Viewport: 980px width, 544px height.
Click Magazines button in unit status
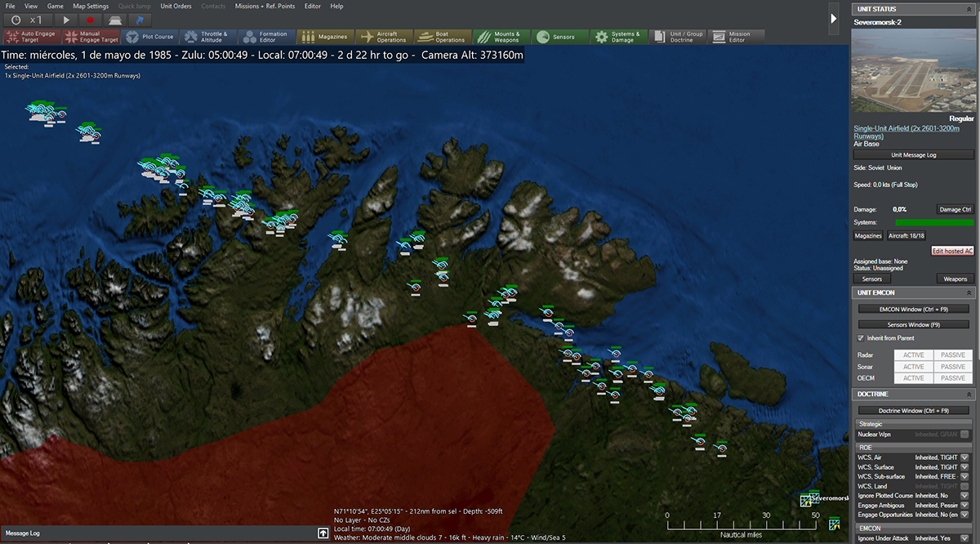[868, 235]
